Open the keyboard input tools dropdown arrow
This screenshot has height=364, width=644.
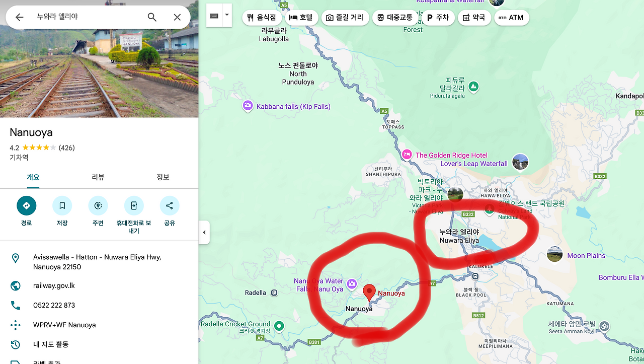[x=227, y=16]
